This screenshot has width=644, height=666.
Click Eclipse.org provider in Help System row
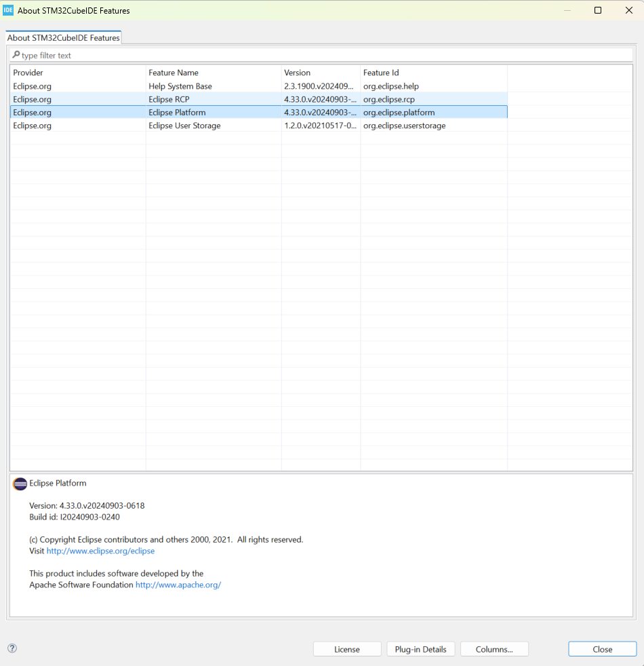(x=33, y=86)
